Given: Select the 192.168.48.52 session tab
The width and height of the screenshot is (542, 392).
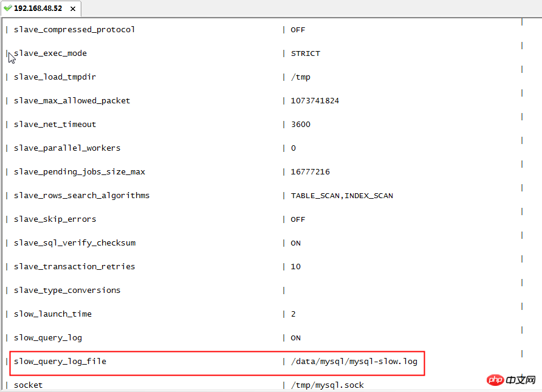Looking at the screenshot, I should (x=41, y=9).
